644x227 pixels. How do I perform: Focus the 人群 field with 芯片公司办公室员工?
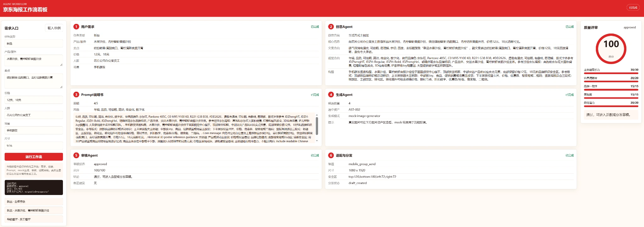click(34, 115)
